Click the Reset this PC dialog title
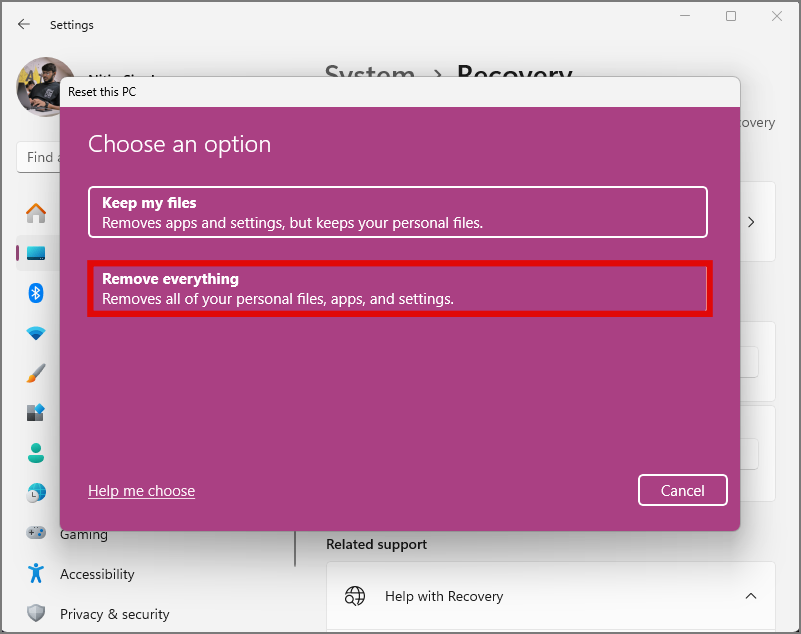Viewport: 801px width, 634px height. (102, 92)
